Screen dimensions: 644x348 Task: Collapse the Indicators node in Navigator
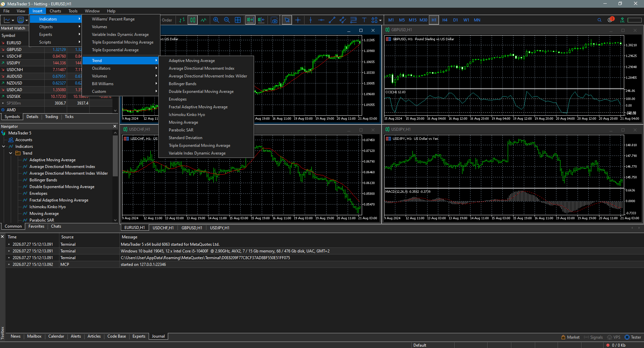pos(4,147)
